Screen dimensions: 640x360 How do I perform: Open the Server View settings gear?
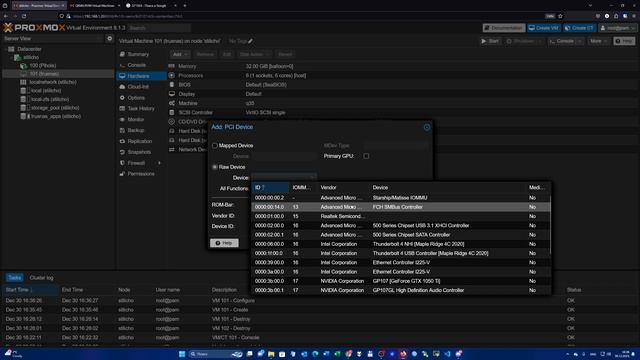[x=109, y=38]
